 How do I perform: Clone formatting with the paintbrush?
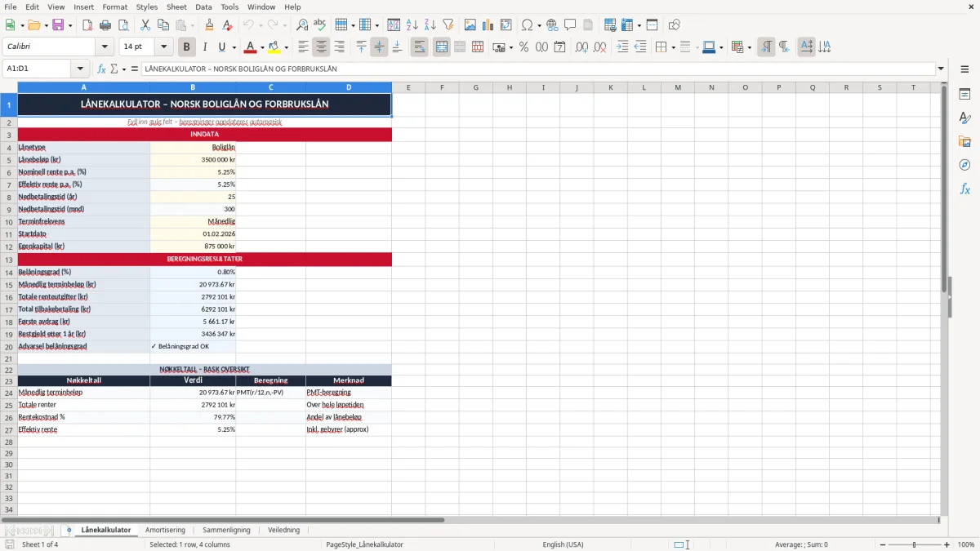pos(210,25)
